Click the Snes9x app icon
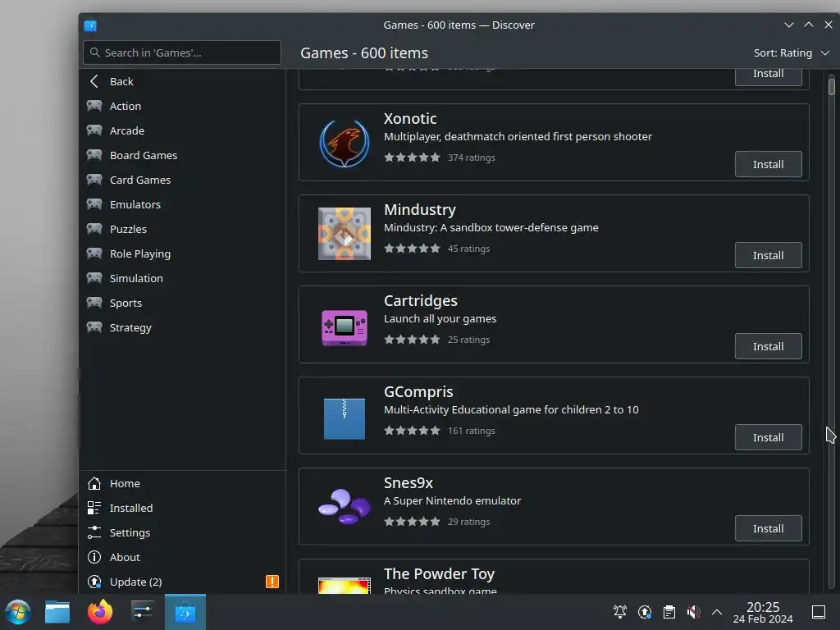Viewport: 840px width, 630px height. point(345,506)
